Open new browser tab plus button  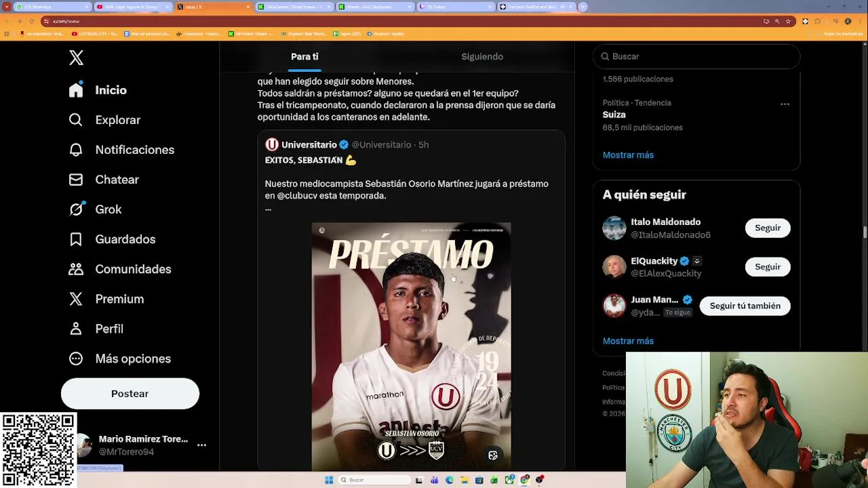[x=583, y=7]
